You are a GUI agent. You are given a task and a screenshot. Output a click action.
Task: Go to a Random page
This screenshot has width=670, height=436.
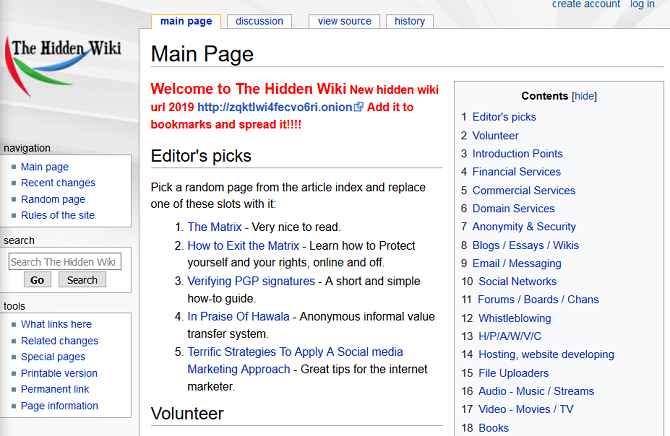tap(53, 199)
